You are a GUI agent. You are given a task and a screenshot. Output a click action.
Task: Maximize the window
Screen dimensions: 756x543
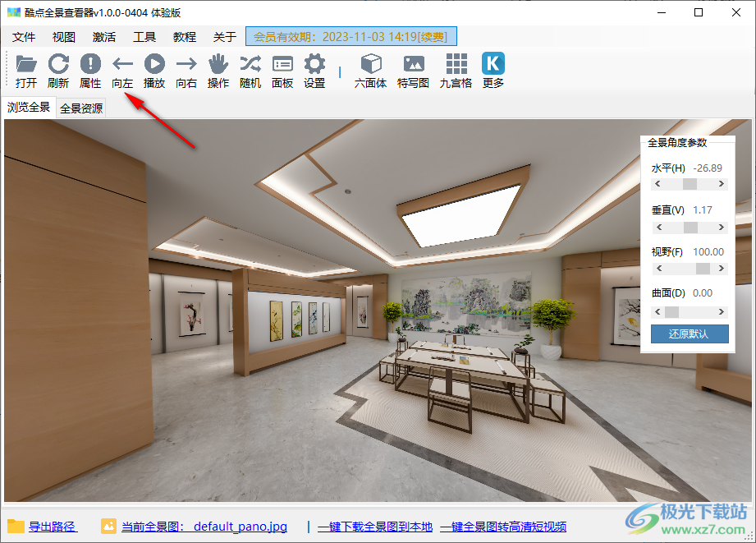click(699, 12)
